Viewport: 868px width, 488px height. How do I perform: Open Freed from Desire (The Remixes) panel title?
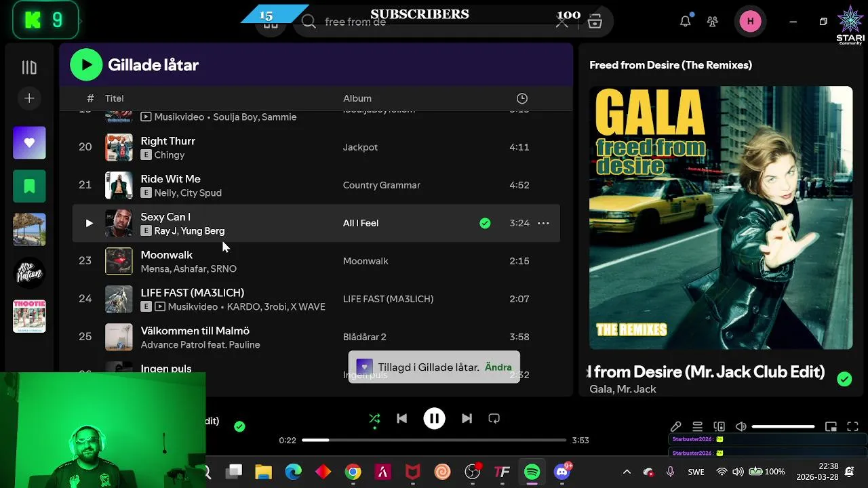(x=671, y=65)
